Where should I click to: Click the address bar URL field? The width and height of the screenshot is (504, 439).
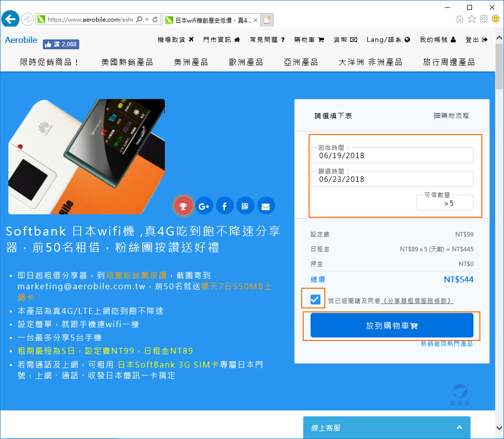tap(90, 20)
